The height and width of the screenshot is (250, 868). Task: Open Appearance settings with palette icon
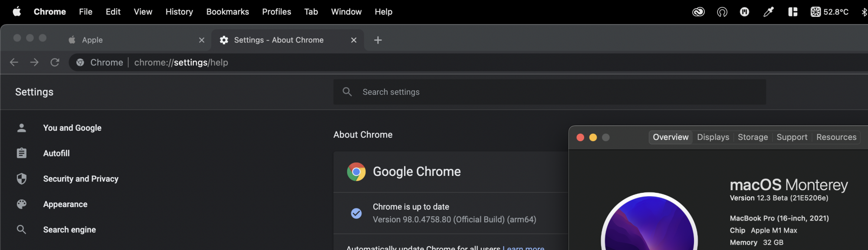point(65,205)
